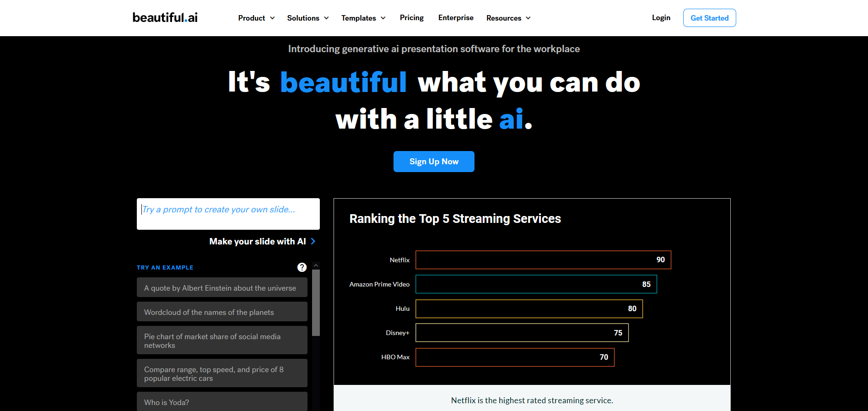
Task: Select the Pie chart of social media example
Action: [x=222, y=340]
